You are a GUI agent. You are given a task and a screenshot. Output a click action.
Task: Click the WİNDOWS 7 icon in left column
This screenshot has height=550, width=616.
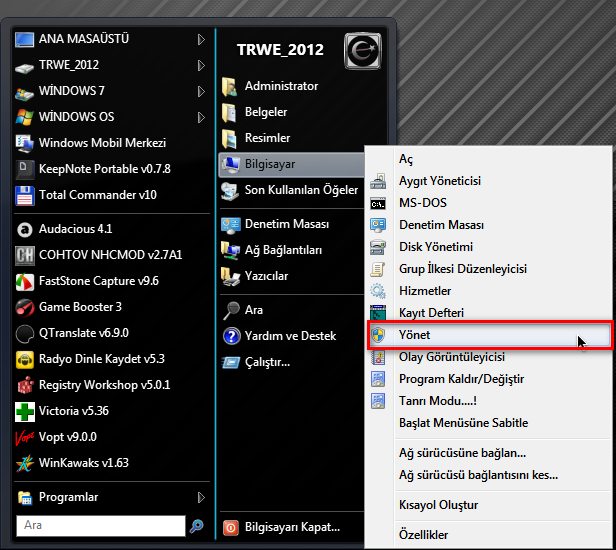(x=24, y=94)
